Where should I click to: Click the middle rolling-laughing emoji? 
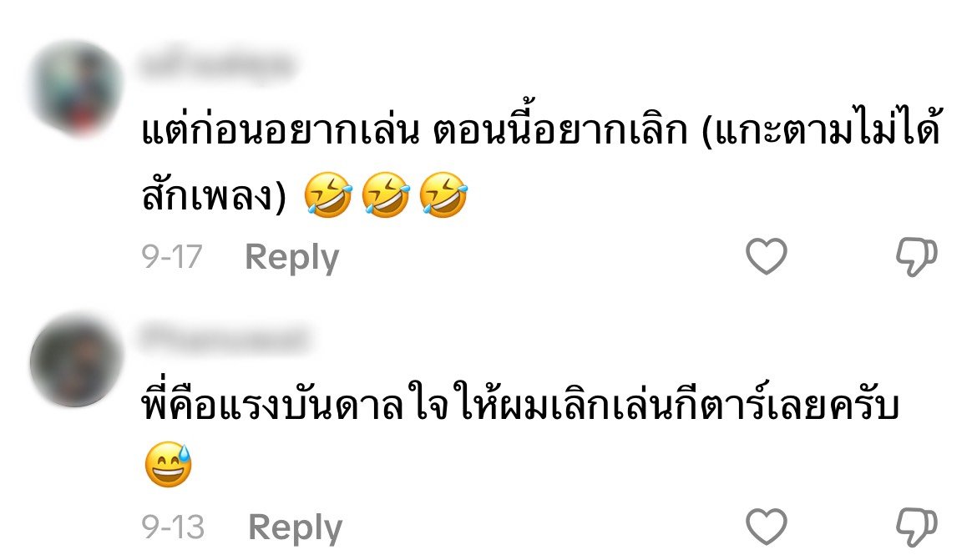(386, 194)
